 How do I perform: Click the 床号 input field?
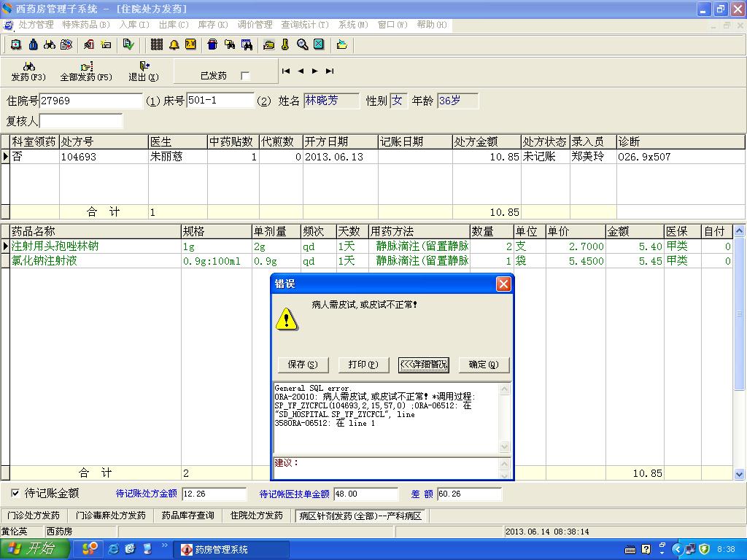(220, 101)
